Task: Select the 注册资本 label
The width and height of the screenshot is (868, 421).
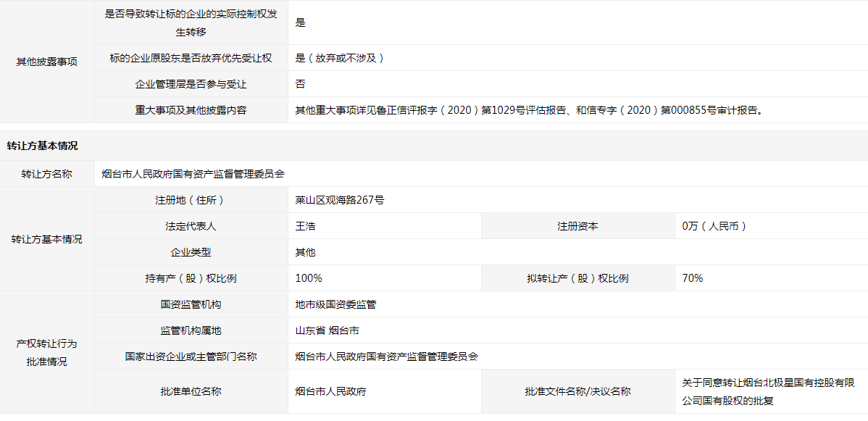Action: (x=578, y=226)
